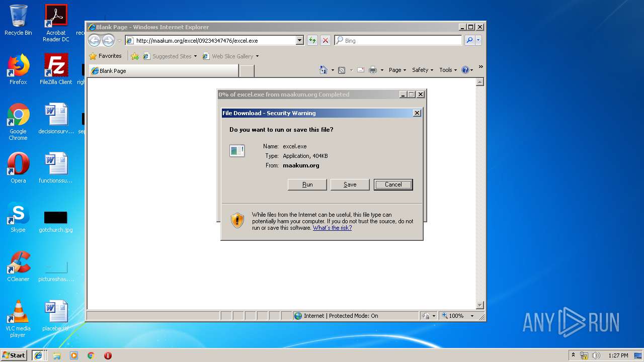Image resolution: width=644 pixels, height=362 pixels.
Task: Open the recent pages dropdown arrow
Action: (x=119, y=41)
